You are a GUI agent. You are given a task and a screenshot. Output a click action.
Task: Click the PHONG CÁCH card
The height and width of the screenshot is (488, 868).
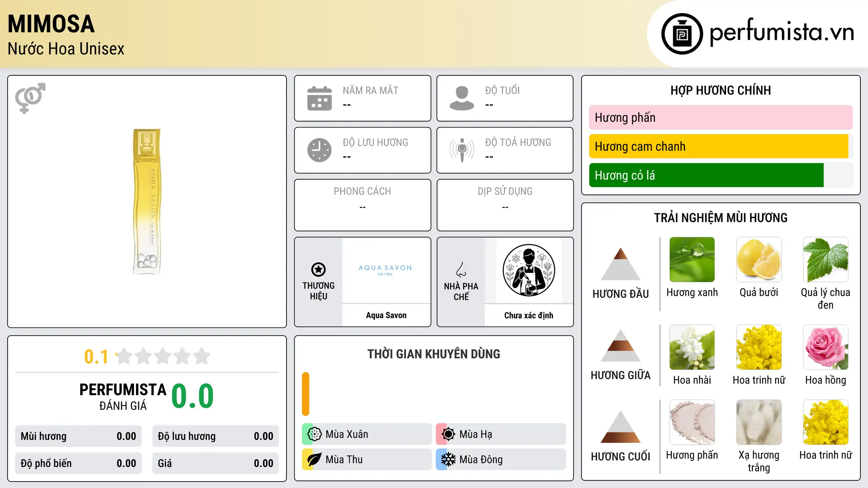pyautogui.click(x=362, y=205)
